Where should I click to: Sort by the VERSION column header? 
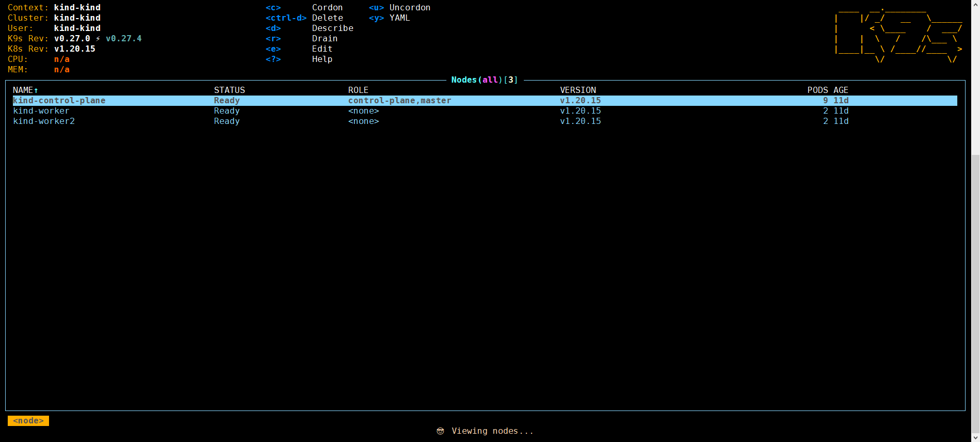pyautogui.click(x=577, y=90)
